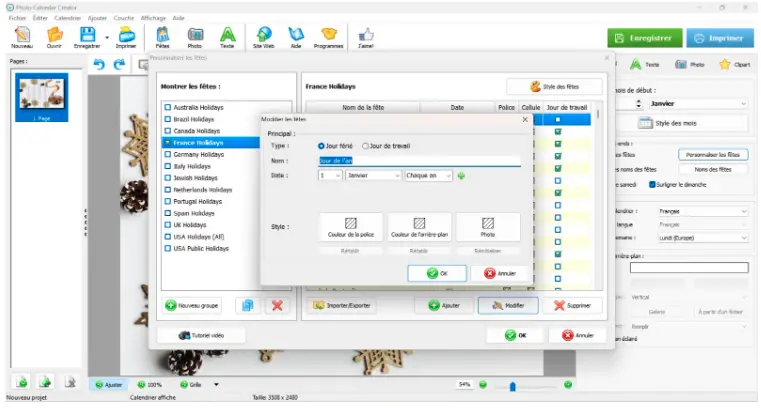Click the redo arrow icon
This screenshot has width=761, height=408.
pos(119,65)
